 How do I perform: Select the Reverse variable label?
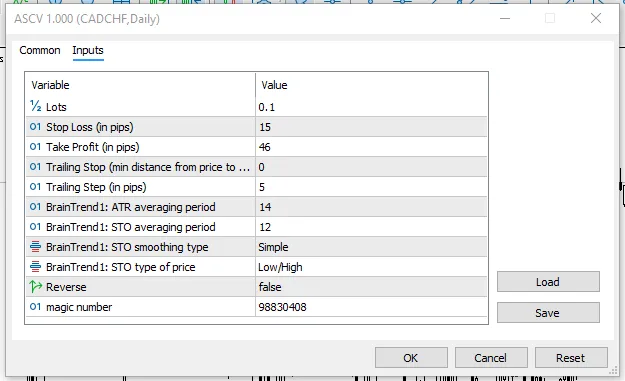(x=66, y=287)
